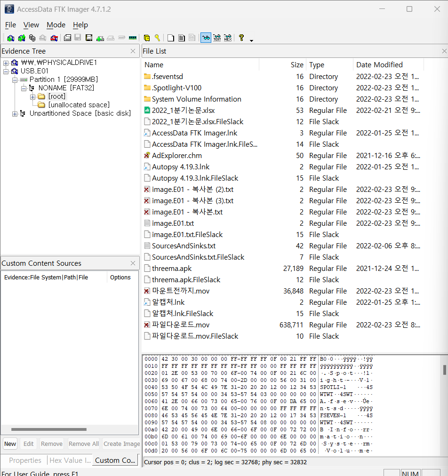
Task: Select 마운트전까지.mov in file list
Action: pos(181,291)
